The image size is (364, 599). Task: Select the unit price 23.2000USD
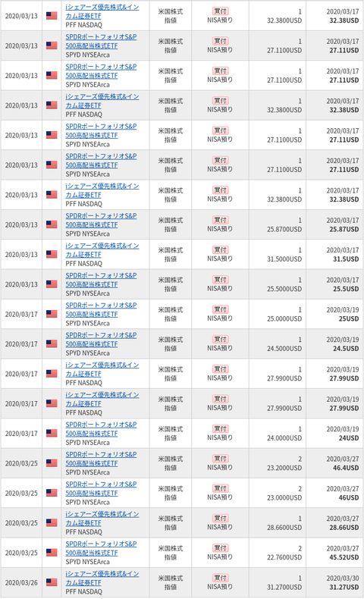[284, 468]
